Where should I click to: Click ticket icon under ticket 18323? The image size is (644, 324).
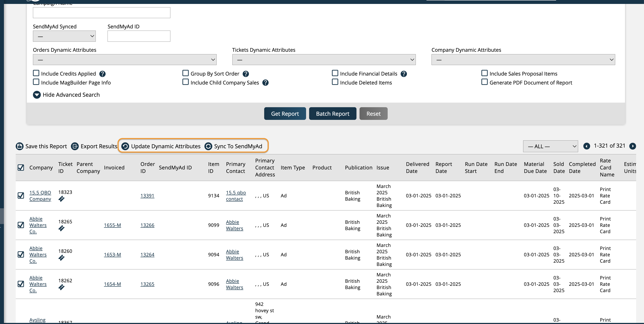click(x=62, y=199)
